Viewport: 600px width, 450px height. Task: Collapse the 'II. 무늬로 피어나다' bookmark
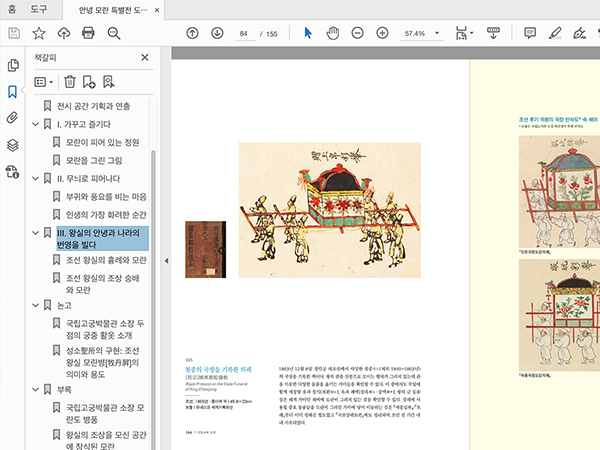[x=36, y=178]
